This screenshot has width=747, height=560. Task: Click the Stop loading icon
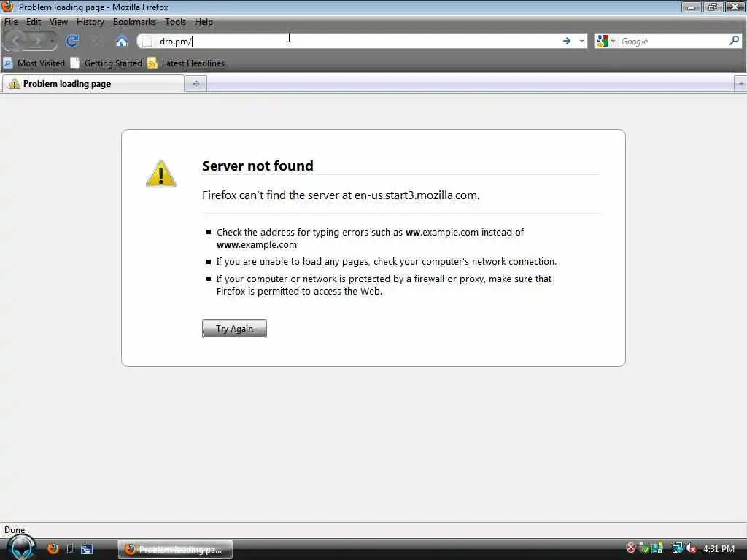(x=97, y=42)
